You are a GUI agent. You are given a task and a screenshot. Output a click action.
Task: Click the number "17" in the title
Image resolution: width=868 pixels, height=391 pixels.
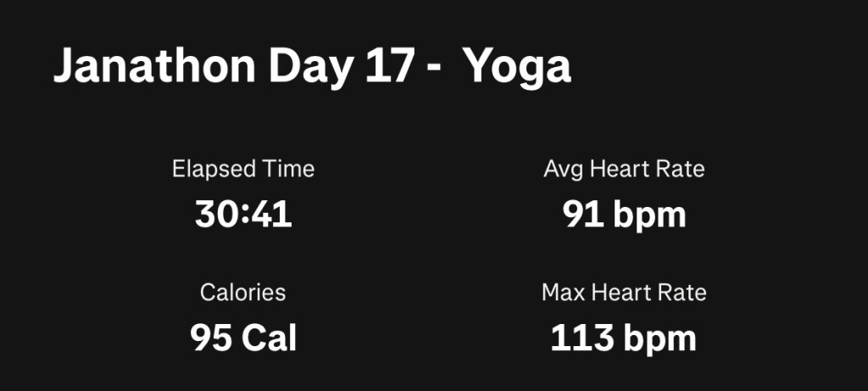(387, 67)
